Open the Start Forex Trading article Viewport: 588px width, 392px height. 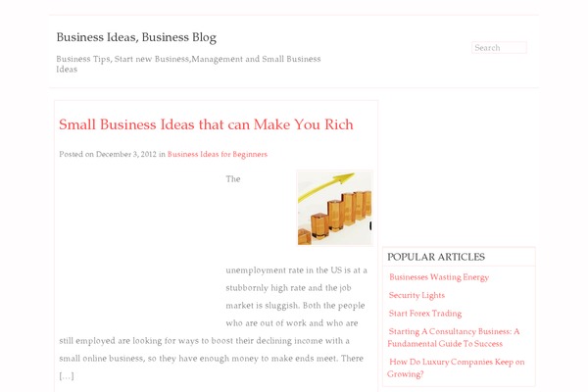425,314
